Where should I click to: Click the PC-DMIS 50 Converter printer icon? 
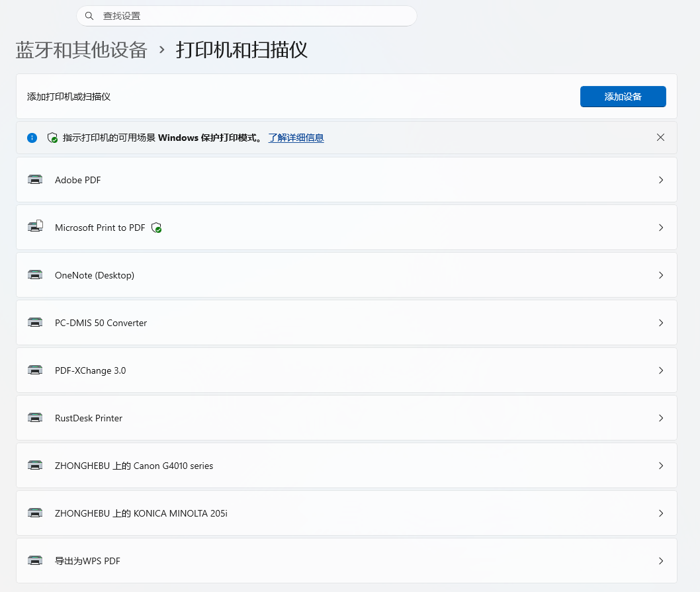pos(35,322)
